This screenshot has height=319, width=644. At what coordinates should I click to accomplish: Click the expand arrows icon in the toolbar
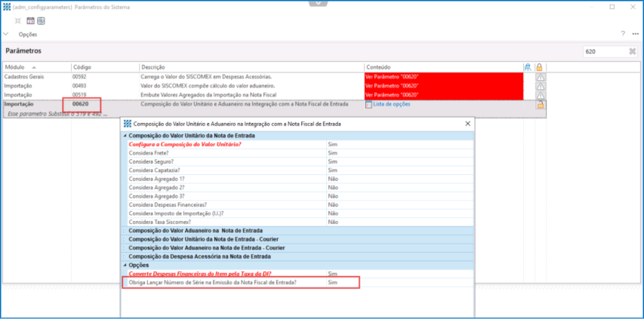18,20
